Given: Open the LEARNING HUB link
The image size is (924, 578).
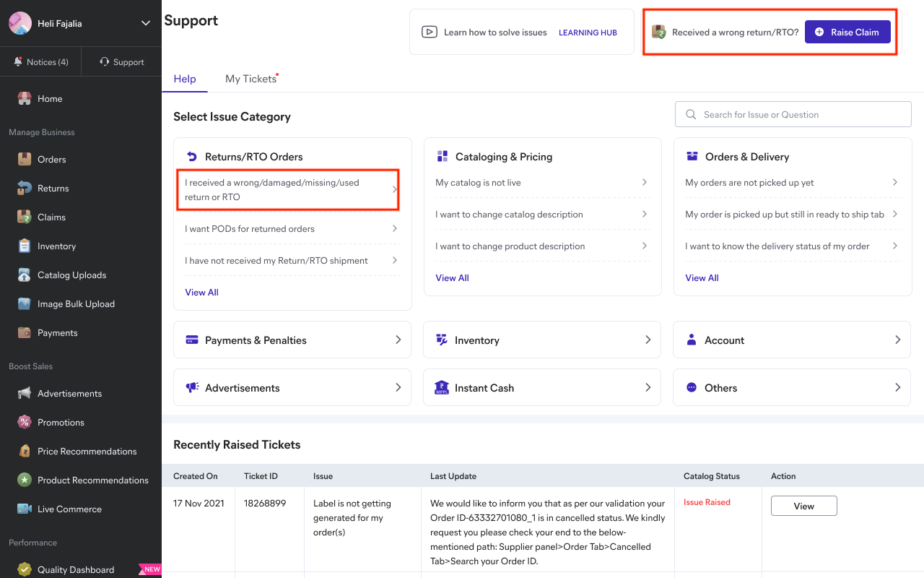Looking at the screenshot, I should pos(588,33).
